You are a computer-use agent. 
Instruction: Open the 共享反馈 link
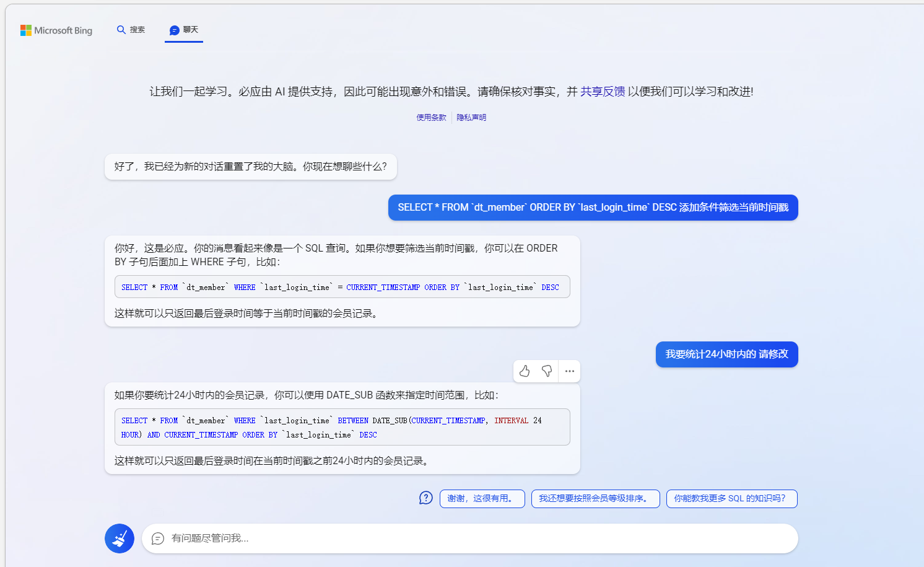[x=603, y=92]
